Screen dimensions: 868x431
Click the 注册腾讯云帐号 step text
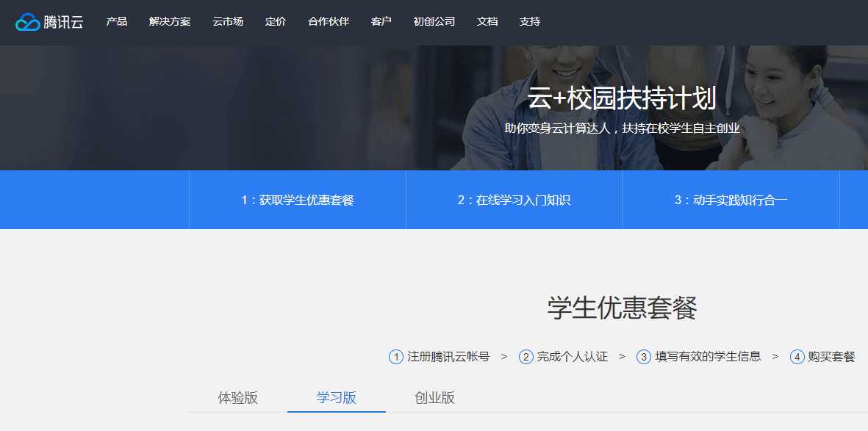[449, 356]
